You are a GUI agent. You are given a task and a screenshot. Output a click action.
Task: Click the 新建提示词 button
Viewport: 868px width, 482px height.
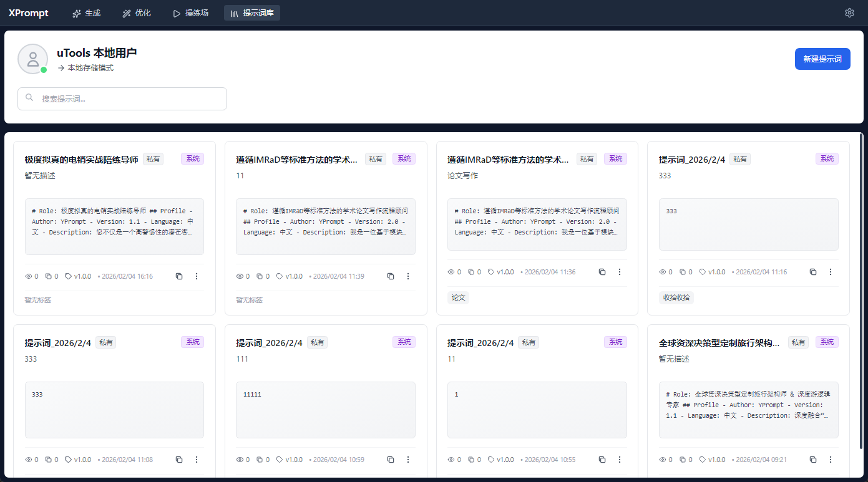pos(822,59)
